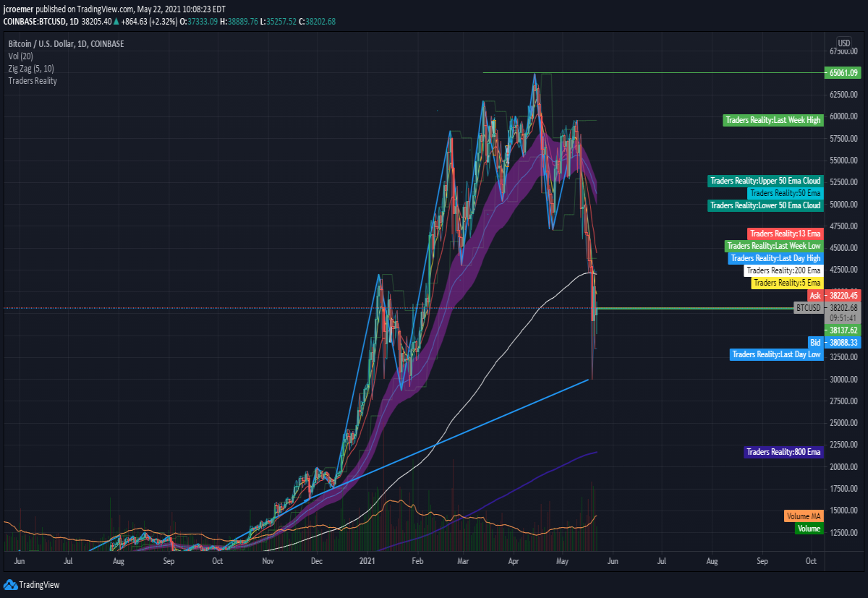The image size is (868, 598).
Task: Click the Last Week Low label
Action: point(774,246)
